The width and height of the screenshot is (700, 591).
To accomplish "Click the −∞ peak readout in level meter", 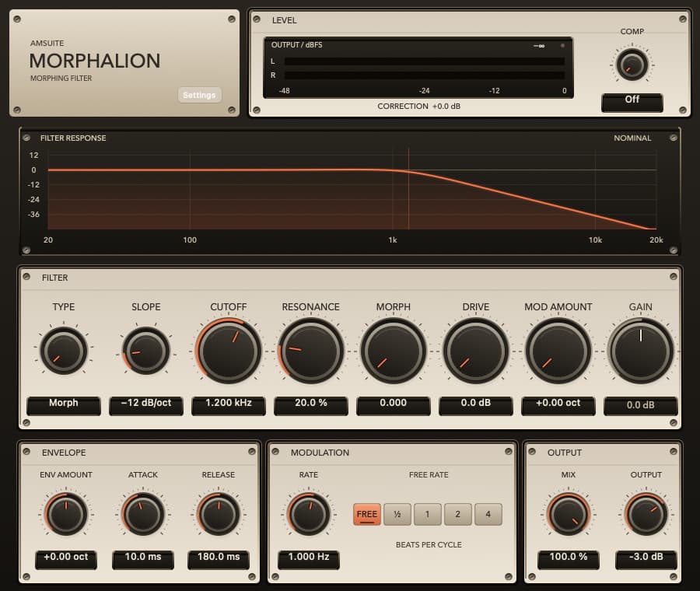I will click(x=539, y=46).
